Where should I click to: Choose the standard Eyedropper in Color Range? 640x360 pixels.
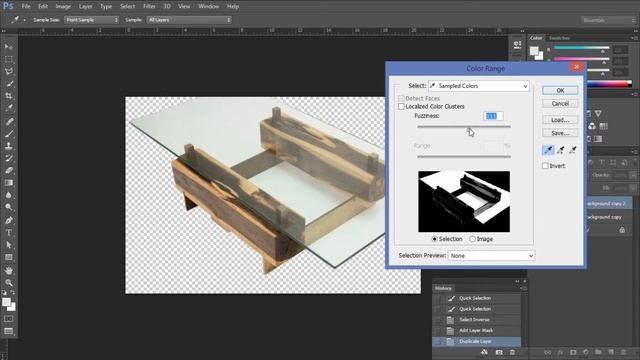click(x=548, y=150)
